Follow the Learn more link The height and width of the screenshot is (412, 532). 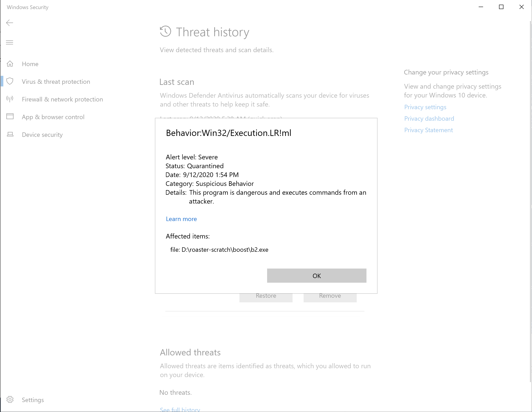pyautogui.click(x=181, y=219)
